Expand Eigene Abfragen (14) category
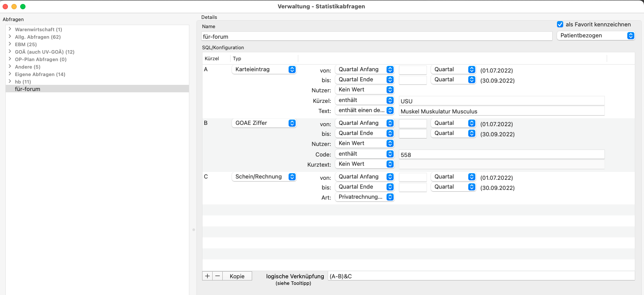The width and height of the screenshot is (644, 295). [x=10, y=74]
